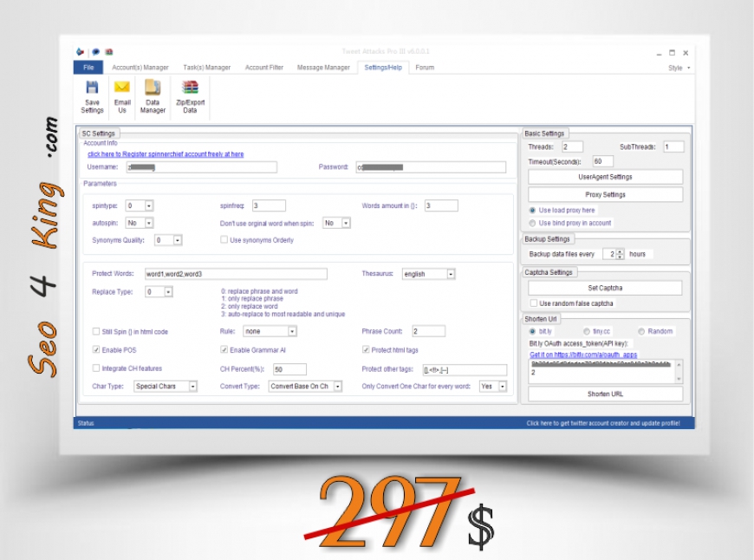Toggle Integrate CH features checkbox
754x560 pixels.
[96, 368]
